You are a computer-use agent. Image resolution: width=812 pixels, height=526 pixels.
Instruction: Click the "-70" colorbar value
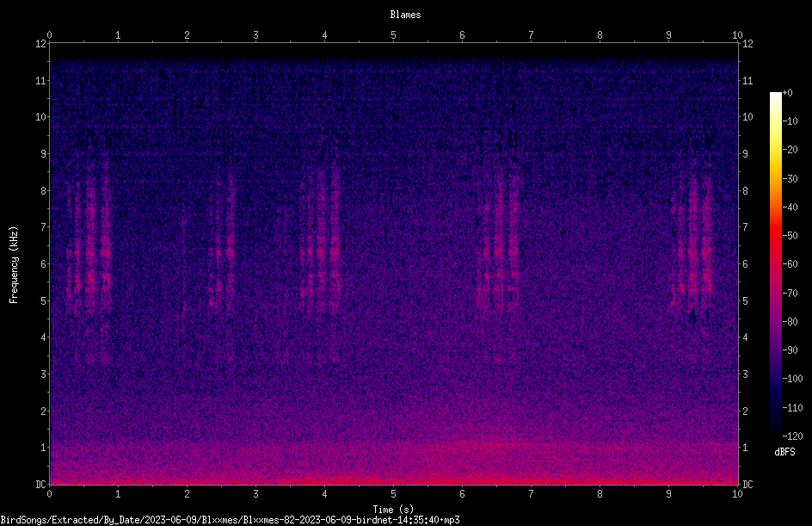coord(790,294)
